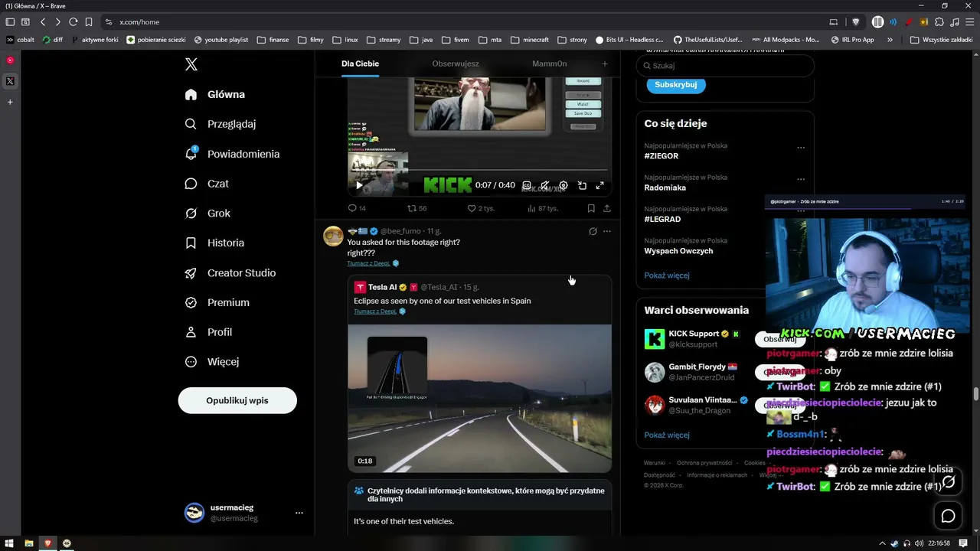Viewport: 980px width, 551px height.
Task: View analytics of the 87 tys. post
Action: pyautogui.click(x=541, y=208)
